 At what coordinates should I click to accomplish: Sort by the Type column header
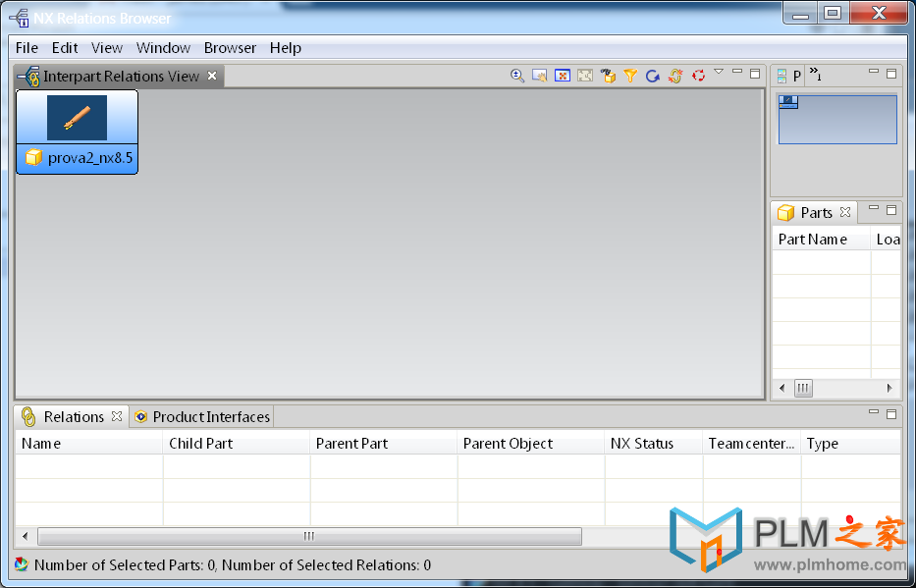[850, 444]
